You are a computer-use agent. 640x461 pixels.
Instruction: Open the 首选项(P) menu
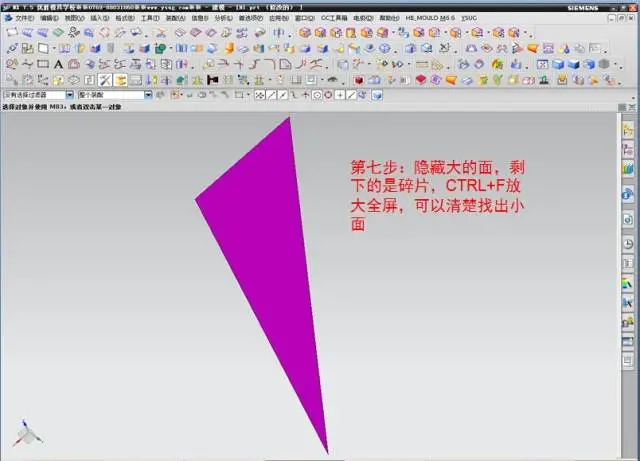251,18
